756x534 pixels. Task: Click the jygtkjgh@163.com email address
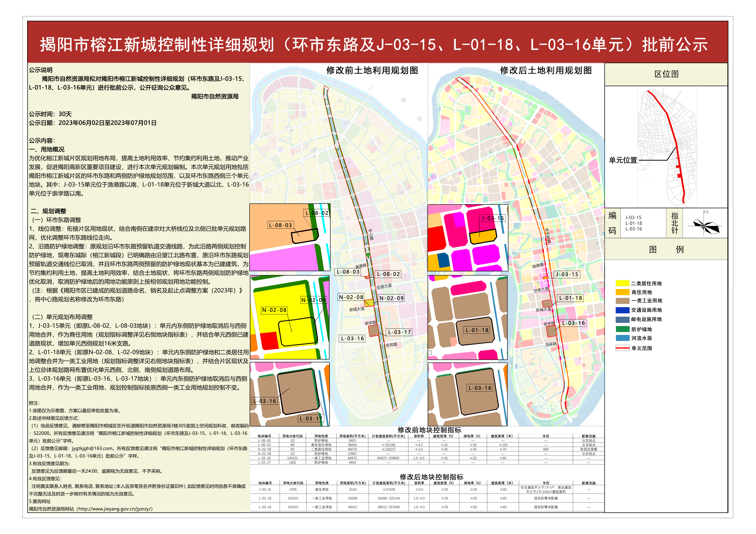[92, 448]
